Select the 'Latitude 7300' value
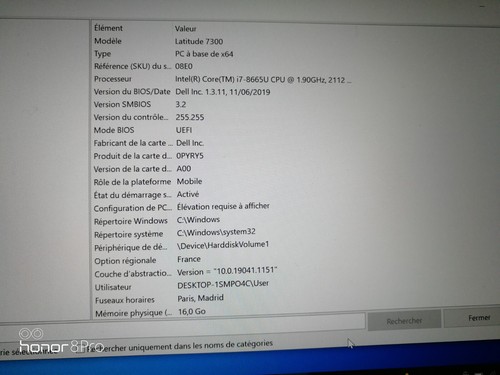 tap(199, 41)
